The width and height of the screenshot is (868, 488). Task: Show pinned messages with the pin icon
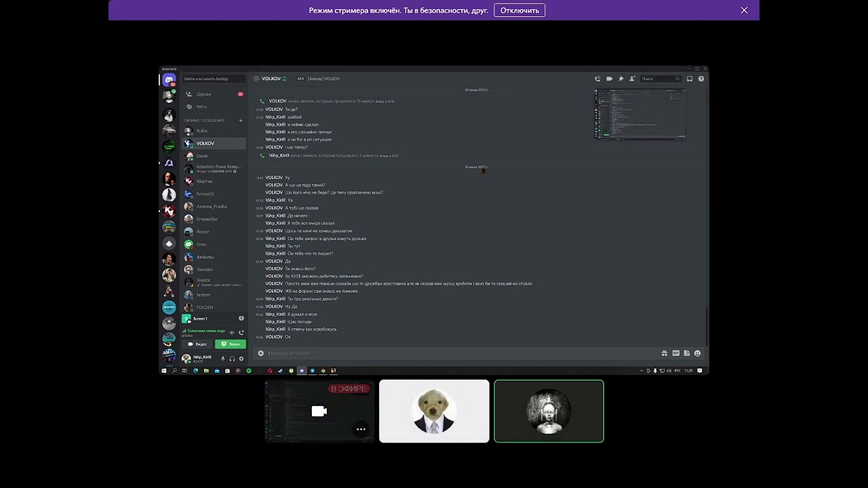pyautogui.click(x=620, y=79)
